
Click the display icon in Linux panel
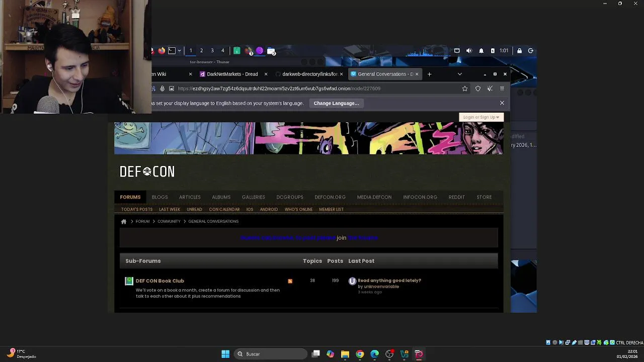457,51
